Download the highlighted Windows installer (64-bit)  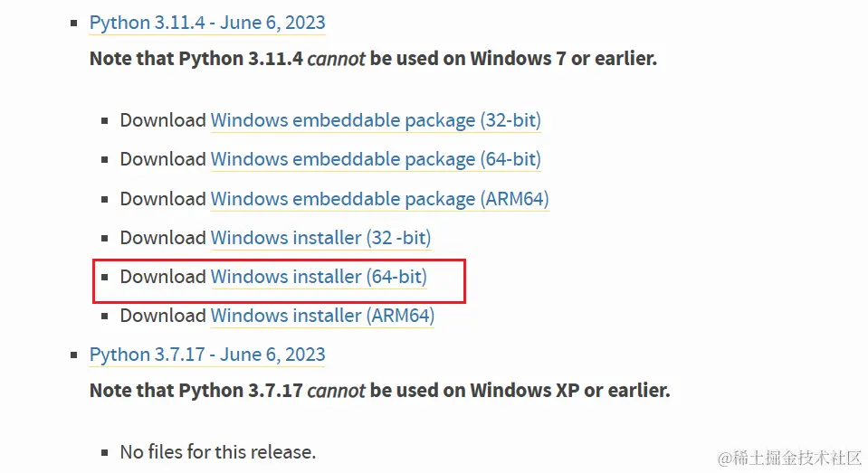click(x=319, y=277)
